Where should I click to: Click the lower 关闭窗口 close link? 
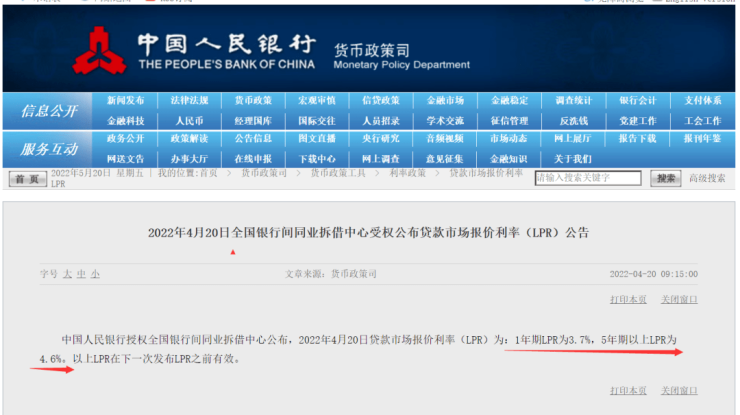click(x=679, y=390)
